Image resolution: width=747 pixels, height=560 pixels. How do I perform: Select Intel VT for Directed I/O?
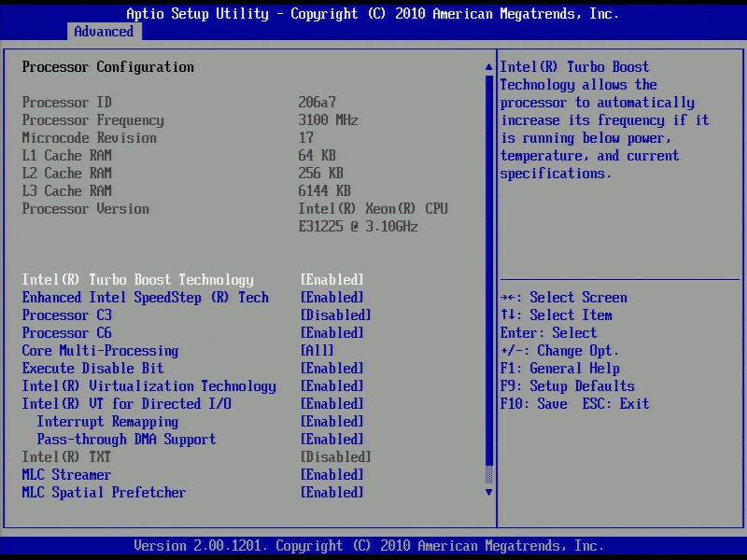(126, 404)
